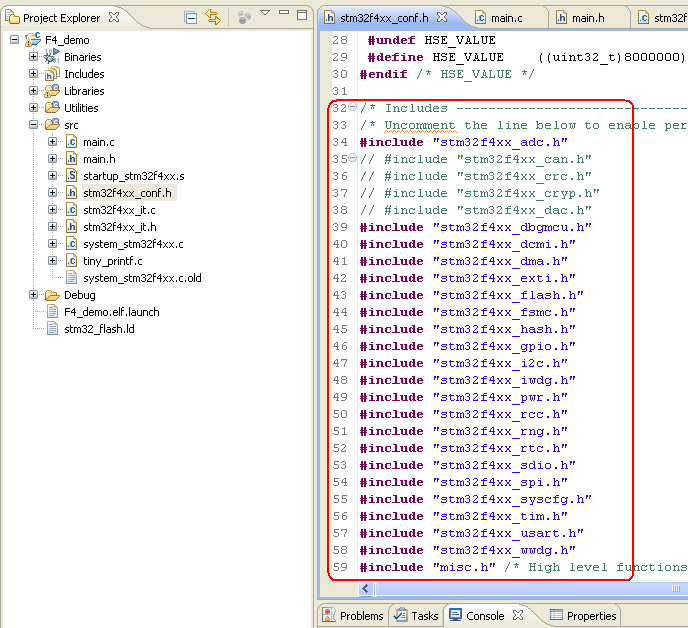This screenshot has width=688, height=628.
Task: Open the Properties tab
Action: click(583, 616)
